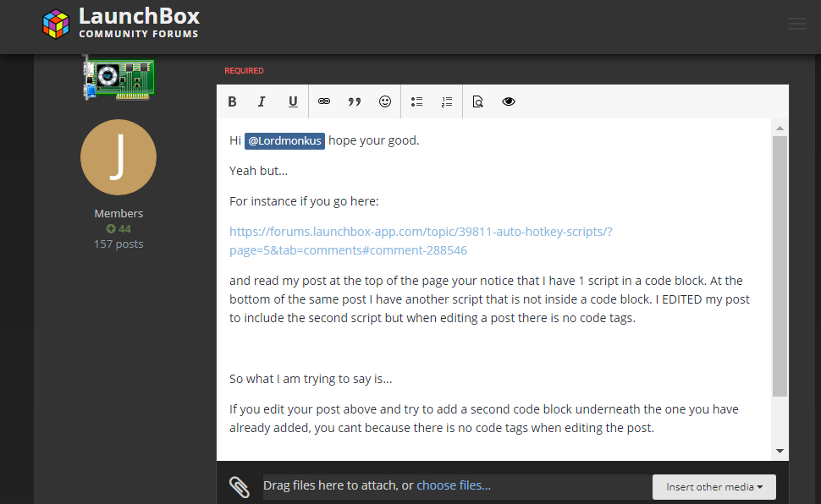
Task: Click the editor scrollbar down arrow
Action: tap(780, 451)
